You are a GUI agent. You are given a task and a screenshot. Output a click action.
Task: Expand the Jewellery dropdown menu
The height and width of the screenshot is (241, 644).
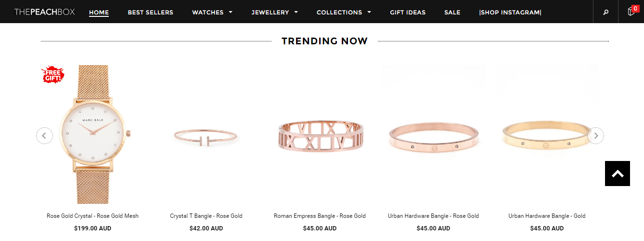[x=275, y=13]
